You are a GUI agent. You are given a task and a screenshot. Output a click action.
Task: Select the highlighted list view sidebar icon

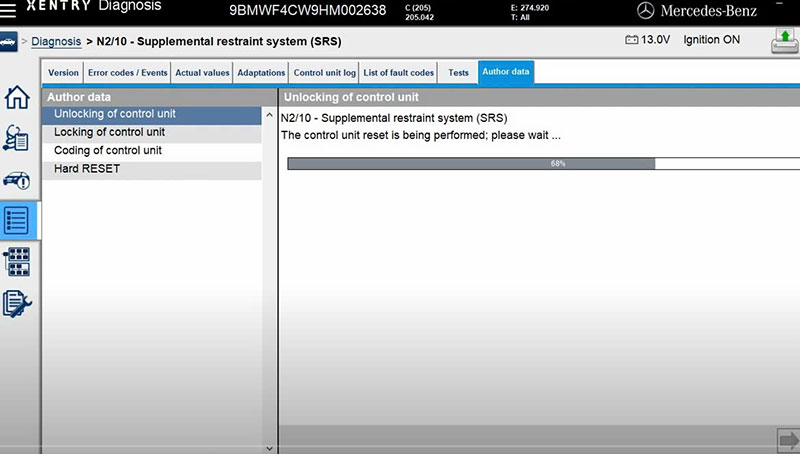pyautogui.click(x=17, y=220)
